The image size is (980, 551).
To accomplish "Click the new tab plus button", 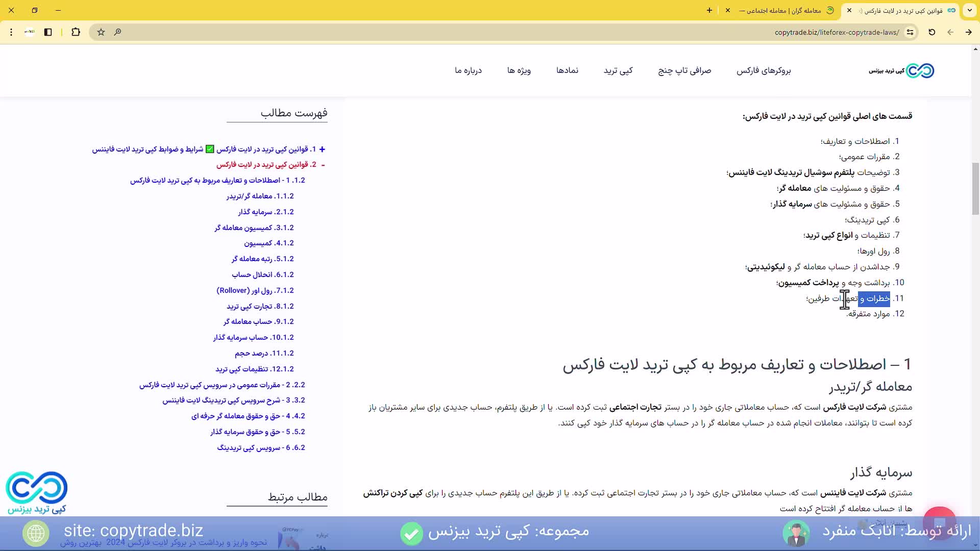I will [x=709, y=10].
